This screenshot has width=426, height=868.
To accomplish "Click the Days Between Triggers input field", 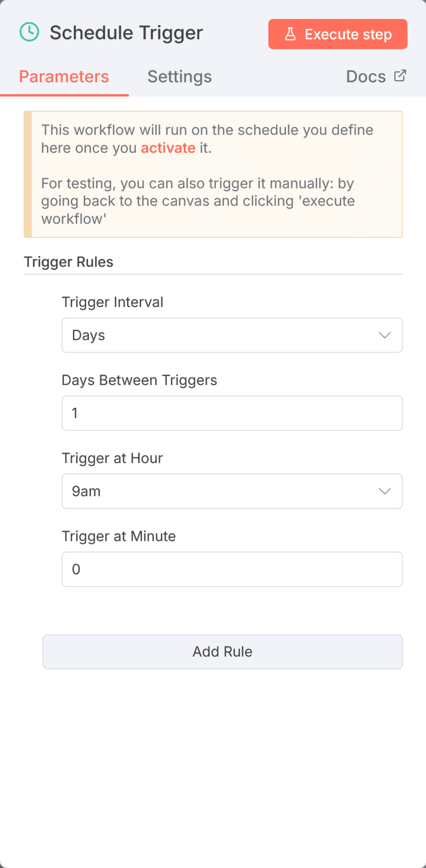I will point(232,413).
